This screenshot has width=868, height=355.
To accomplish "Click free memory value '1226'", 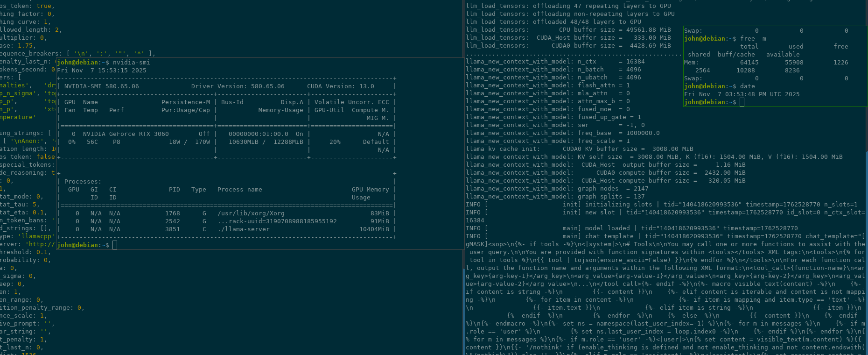I will (841, 63).
